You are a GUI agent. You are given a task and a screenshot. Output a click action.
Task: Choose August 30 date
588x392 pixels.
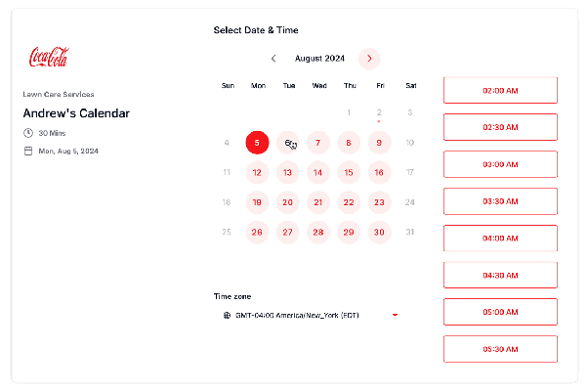(x=379, y=232)
